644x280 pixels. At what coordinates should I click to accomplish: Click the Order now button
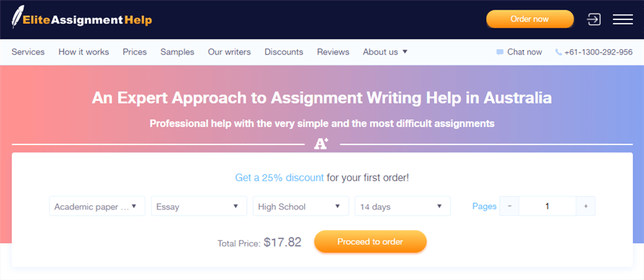pyautogui.click(x=530, y=19)
